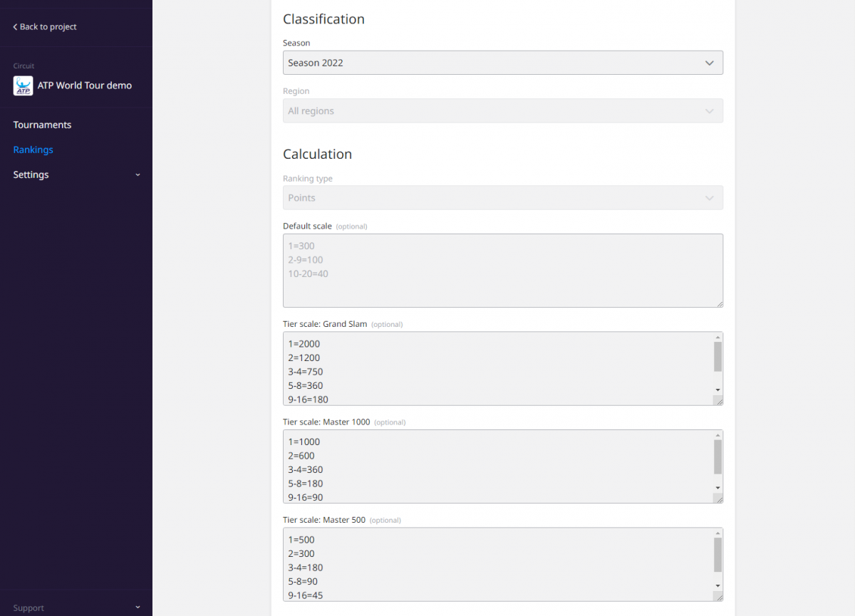Viewport: 855px width, 616px height.
Task: Click inside the Default scale text area
Action: [502, 271]
